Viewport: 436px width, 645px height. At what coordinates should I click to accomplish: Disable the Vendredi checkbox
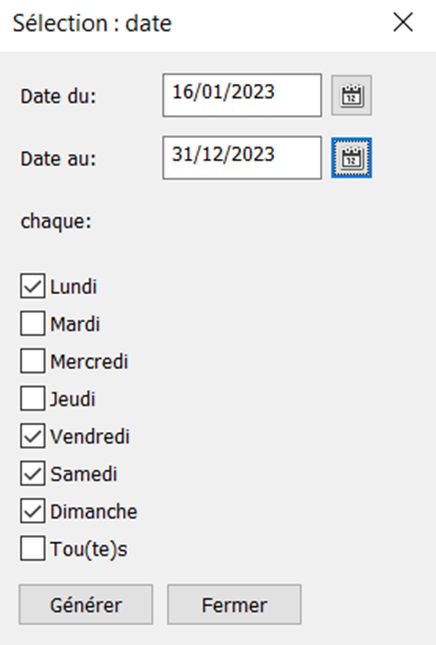[32, 436]
